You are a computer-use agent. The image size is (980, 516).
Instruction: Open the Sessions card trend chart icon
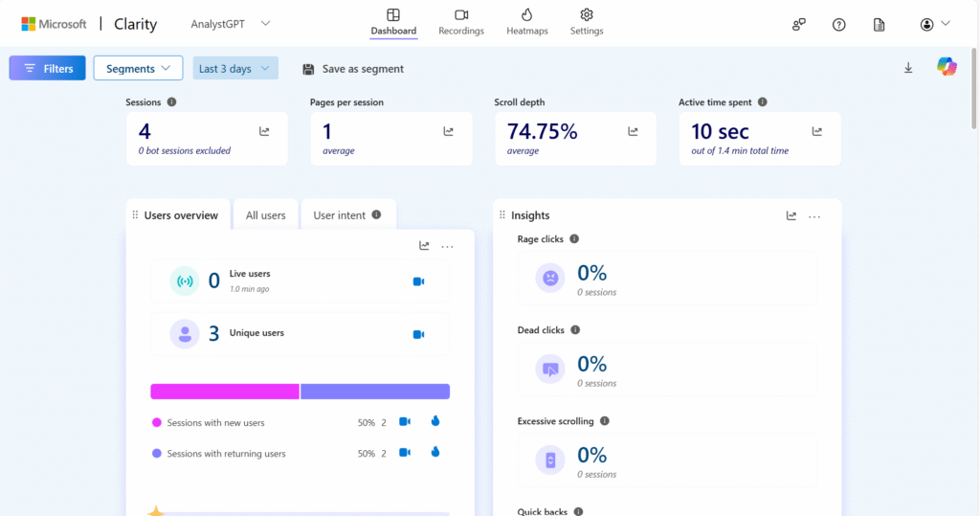click(264, 132)
